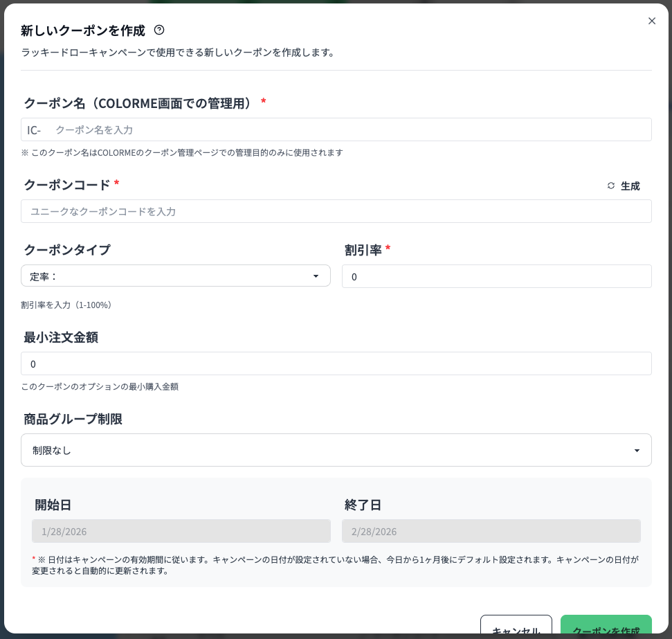
Task: Click the クーポンを作成 button
Action: click(606, 629)
